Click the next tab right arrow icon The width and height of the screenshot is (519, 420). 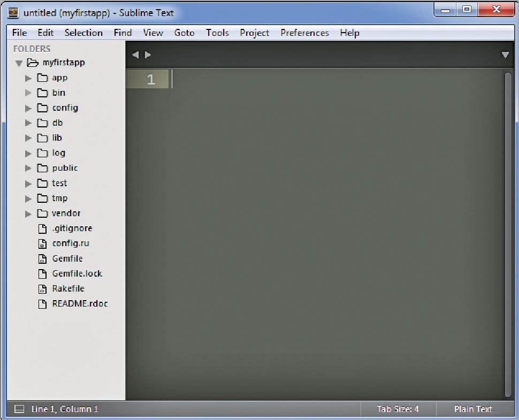(148, 55)
